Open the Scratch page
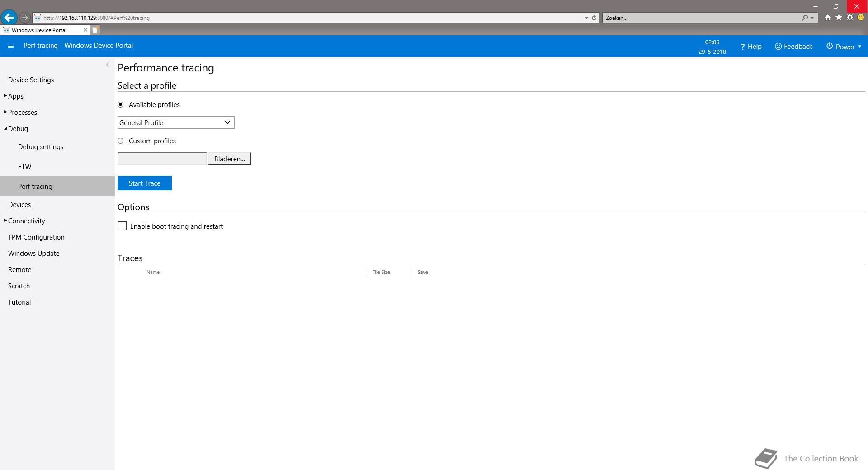This screenshot has width=868, height=470. point(19,286)
